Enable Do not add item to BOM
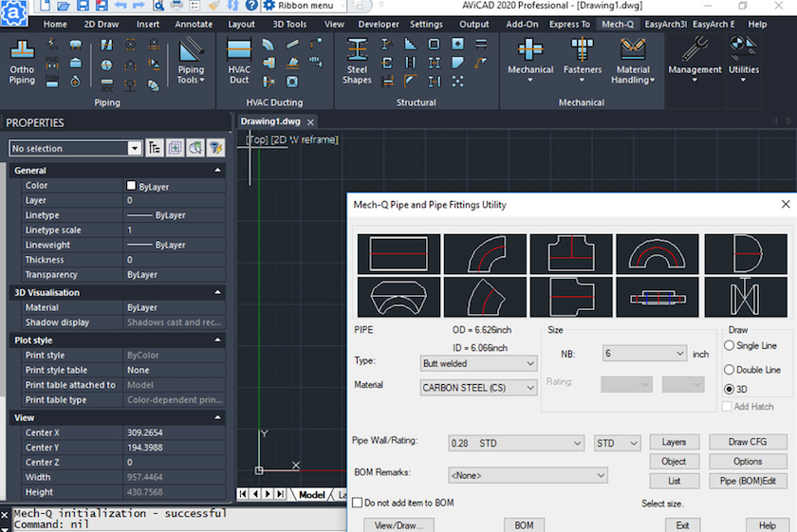The width and height of the screenshot is (797, 532). [358, 503]
